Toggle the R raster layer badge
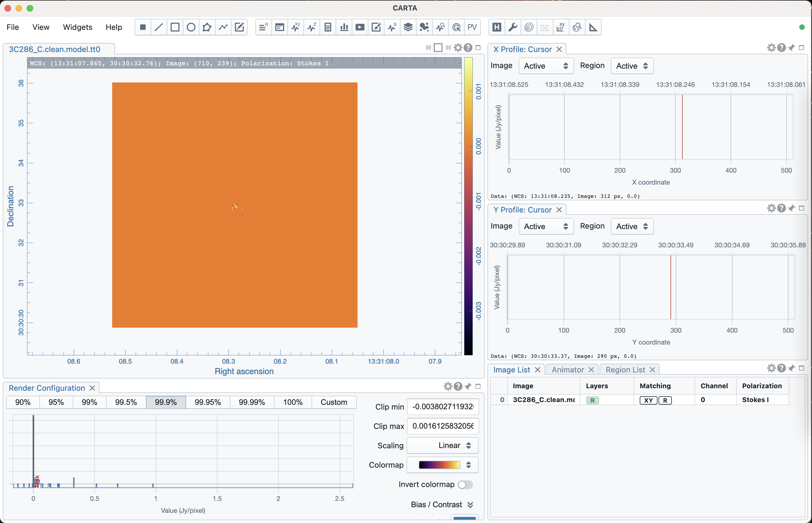Screen dimensions: 812x523 592,400
